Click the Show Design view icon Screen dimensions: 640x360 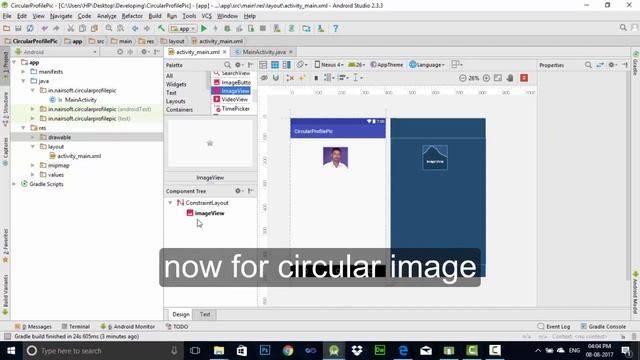click(263, 65)
